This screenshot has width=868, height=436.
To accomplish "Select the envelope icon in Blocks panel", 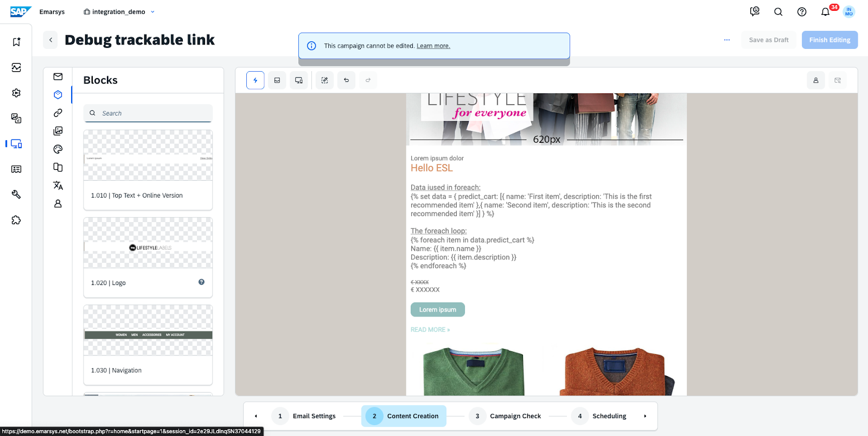I will [58, 77].
